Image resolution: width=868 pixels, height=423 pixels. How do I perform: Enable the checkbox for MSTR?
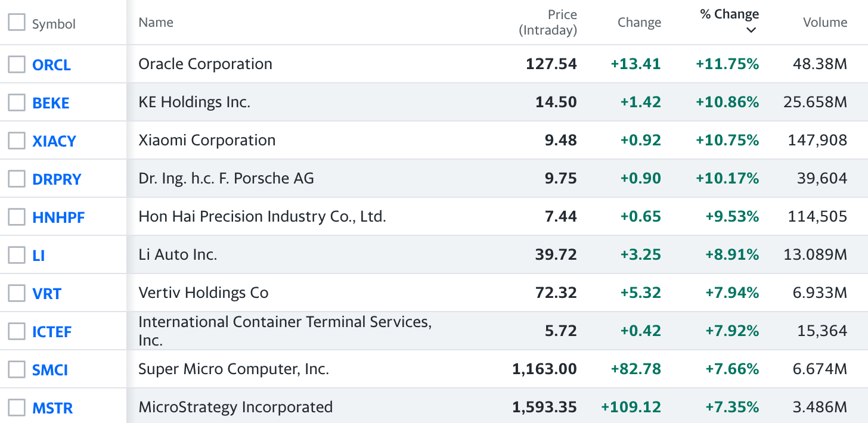(17, 408)
